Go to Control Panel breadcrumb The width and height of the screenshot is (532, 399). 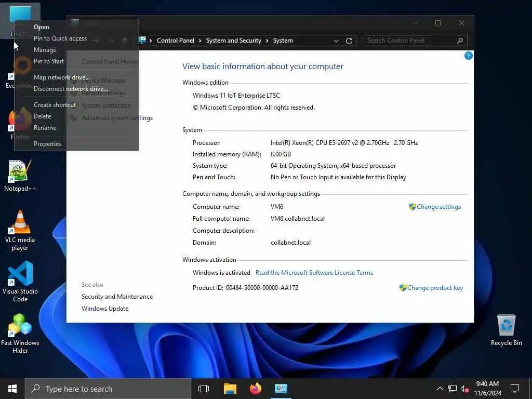(x=176, y=41)
